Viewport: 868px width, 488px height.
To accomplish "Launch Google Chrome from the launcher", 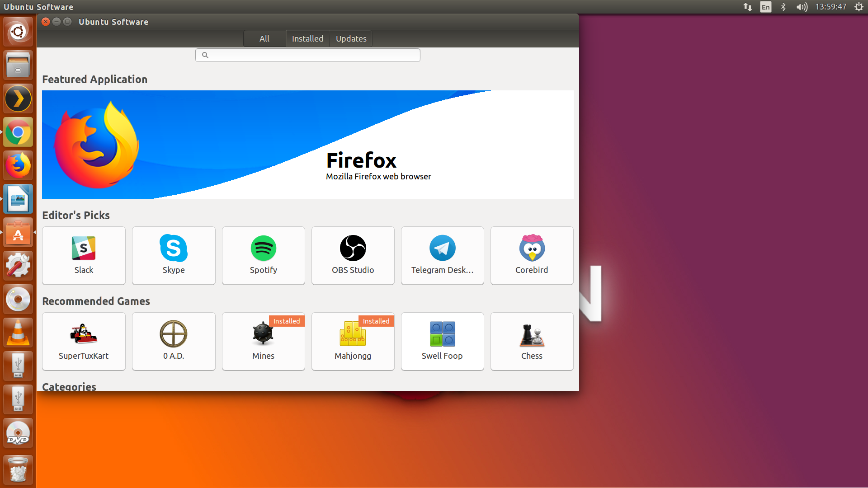I will 18,132.
